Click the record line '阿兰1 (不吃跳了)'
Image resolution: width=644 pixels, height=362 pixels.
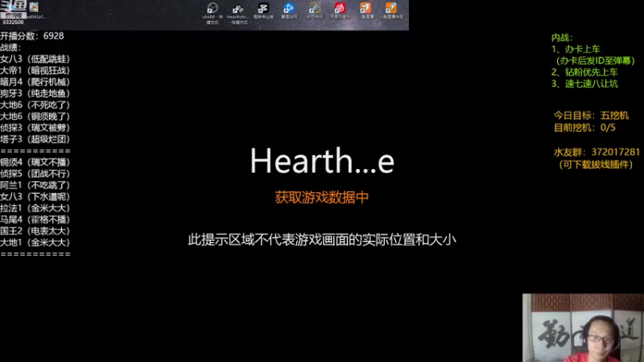click(x=35, y=186)
